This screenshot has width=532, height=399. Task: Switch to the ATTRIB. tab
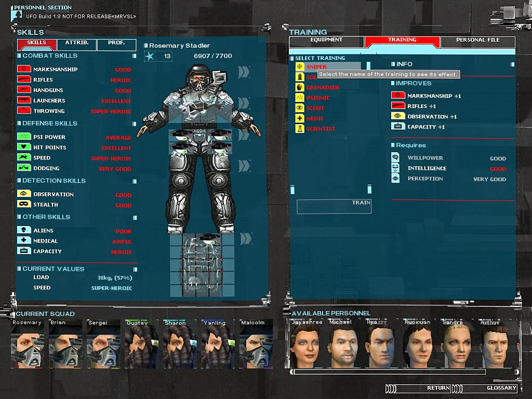pyautogui.click(x=77, y=45)
